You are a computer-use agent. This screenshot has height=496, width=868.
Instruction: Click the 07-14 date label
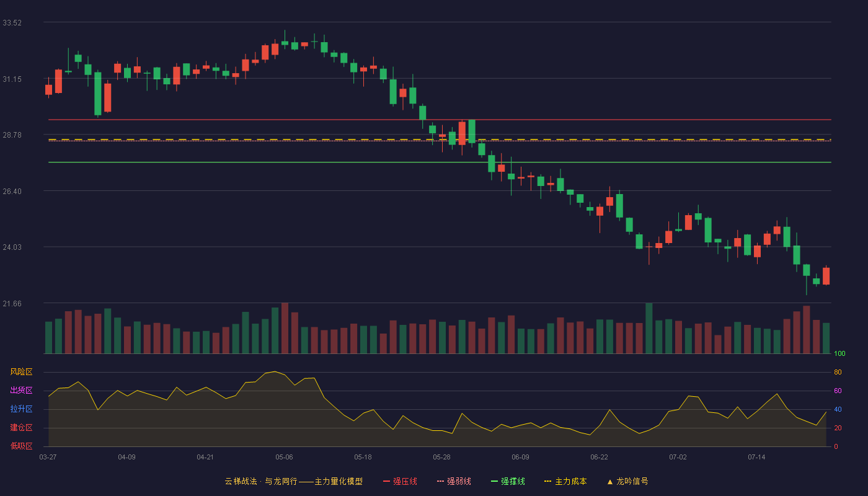(756, 457)
